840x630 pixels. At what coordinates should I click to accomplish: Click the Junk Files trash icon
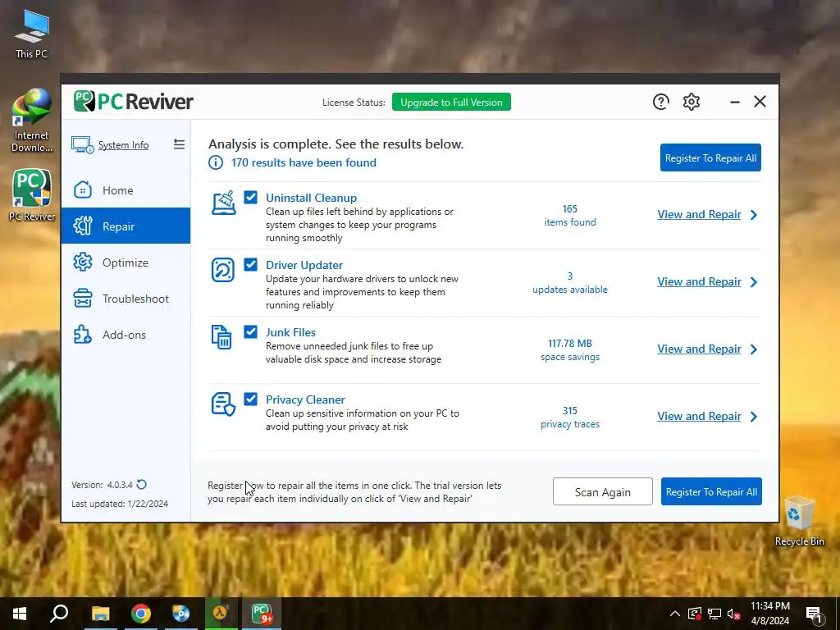coord(221,337)
